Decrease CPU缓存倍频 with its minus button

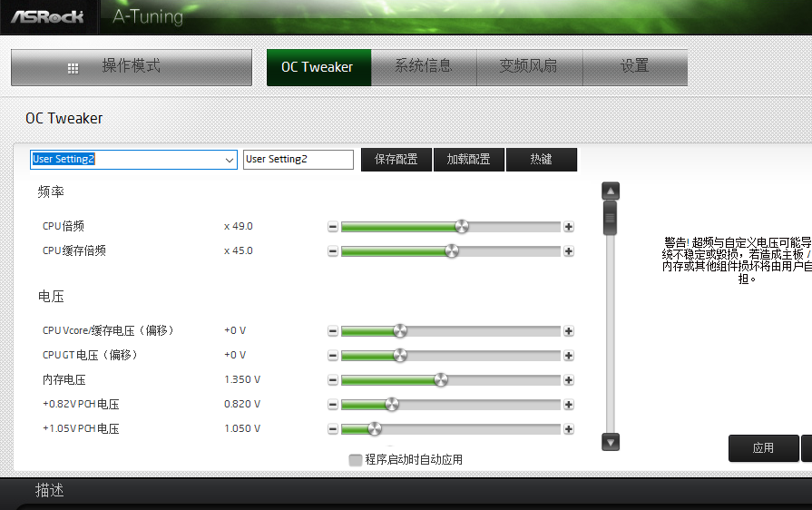pos(333,251)
